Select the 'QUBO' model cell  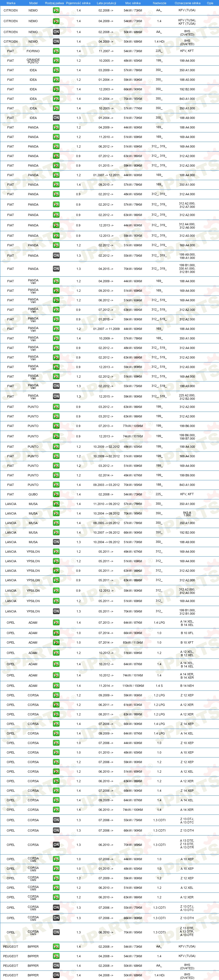tap(33, 494)
